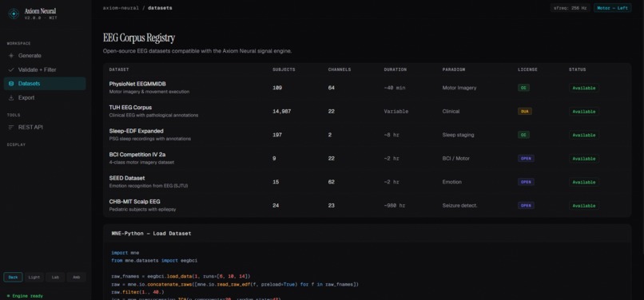Click the CHANNELS column header
The width and height of the screenshot is (644, 300).
click(x=340, y=69)
